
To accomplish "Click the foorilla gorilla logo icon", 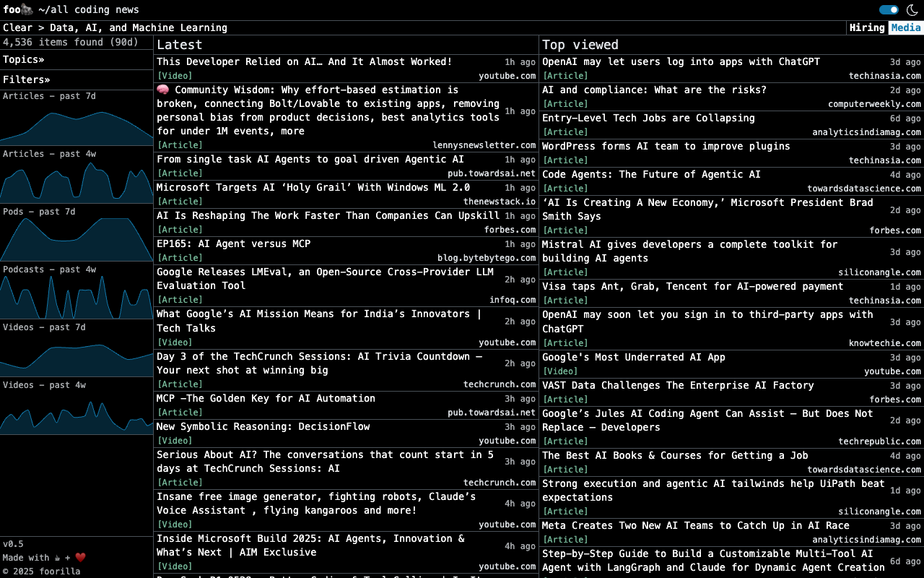I will [27, 9].
